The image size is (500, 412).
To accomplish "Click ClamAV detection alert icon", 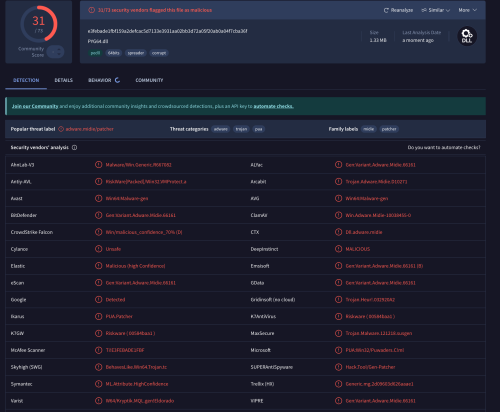I will (338, 215).
